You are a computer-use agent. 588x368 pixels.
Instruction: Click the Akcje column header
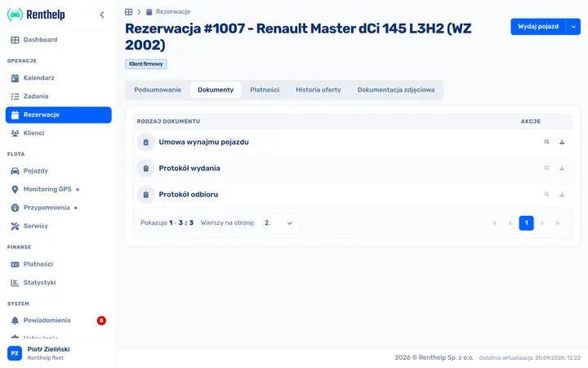[531, 122]
